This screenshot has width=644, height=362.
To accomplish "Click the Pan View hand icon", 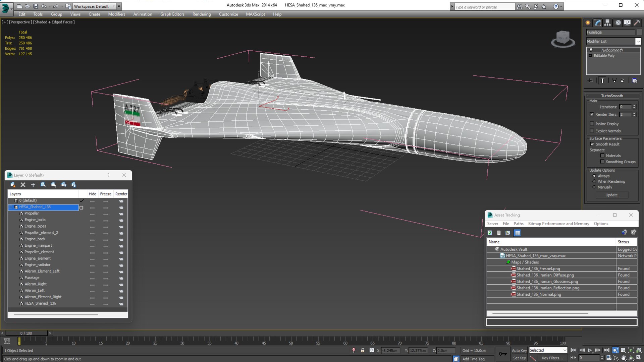I will (623, 358).
